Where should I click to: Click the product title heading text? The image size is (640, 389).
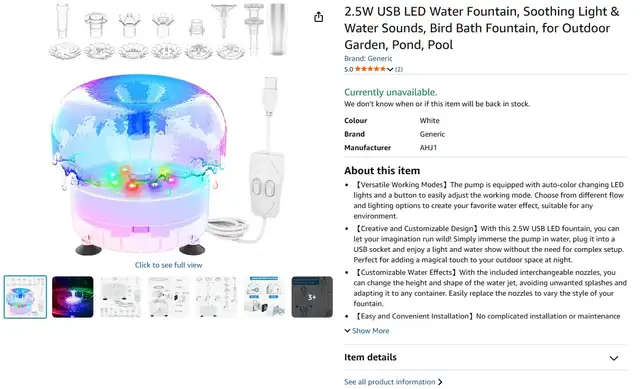(482, 28)
